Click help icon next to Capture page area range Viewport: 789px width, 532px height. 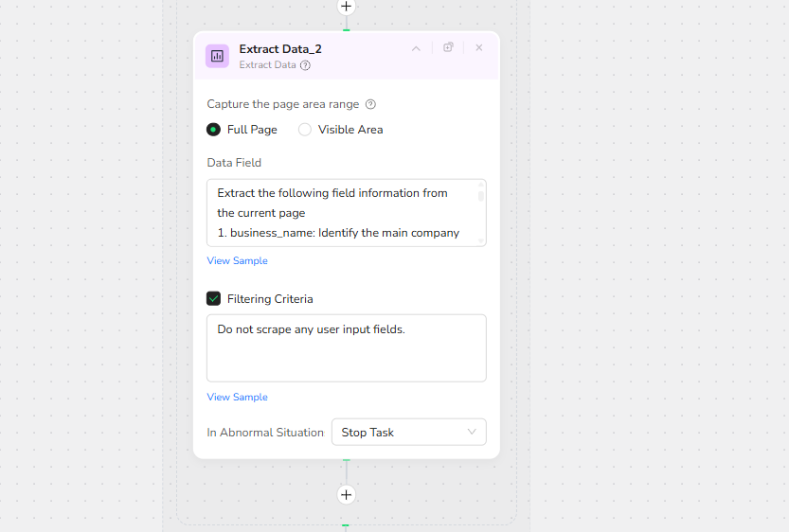[x=370, y=104]
